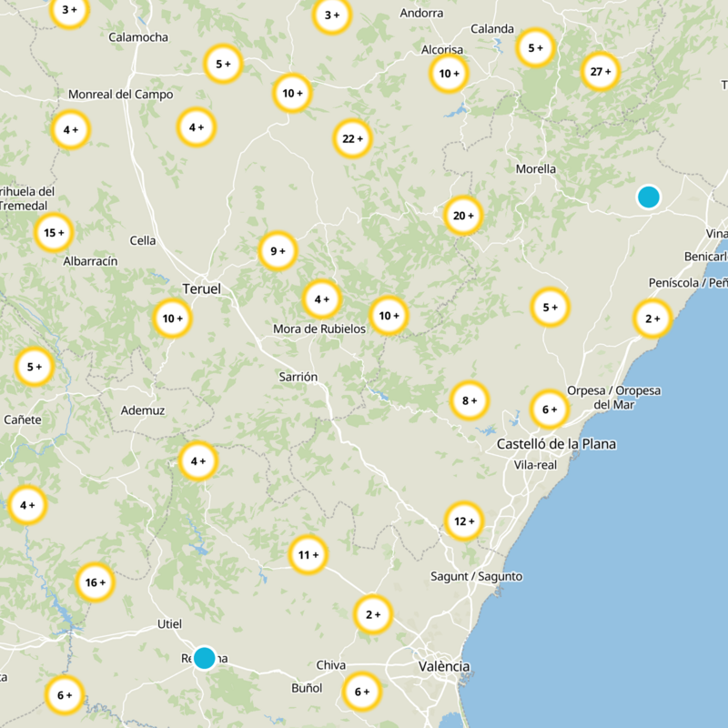Click the Sagunt / Sagunto label

(x=476, y=576)
